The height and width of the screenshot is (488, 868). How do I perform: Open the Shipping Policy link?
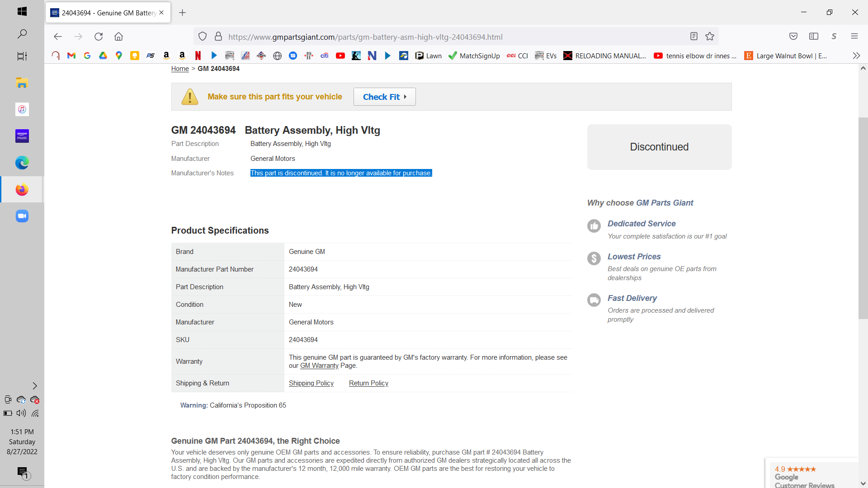pyautogui.click(x=311, y=383)
